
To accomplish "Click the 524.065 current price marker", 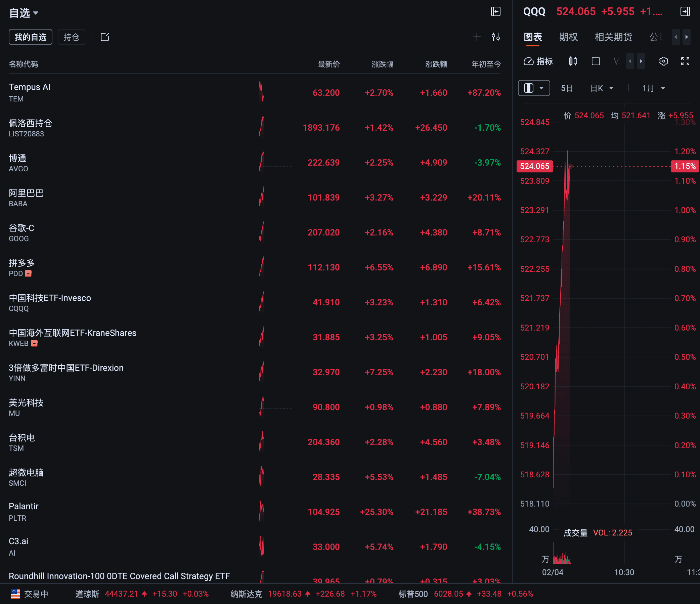I will click(x=534, y=166).
